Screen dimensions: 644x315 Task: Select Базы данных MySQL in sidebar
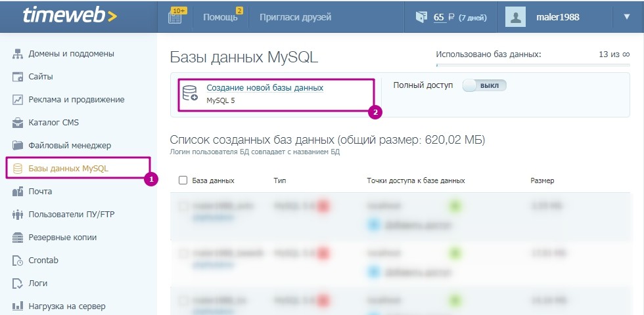click(x=68, y=169)
